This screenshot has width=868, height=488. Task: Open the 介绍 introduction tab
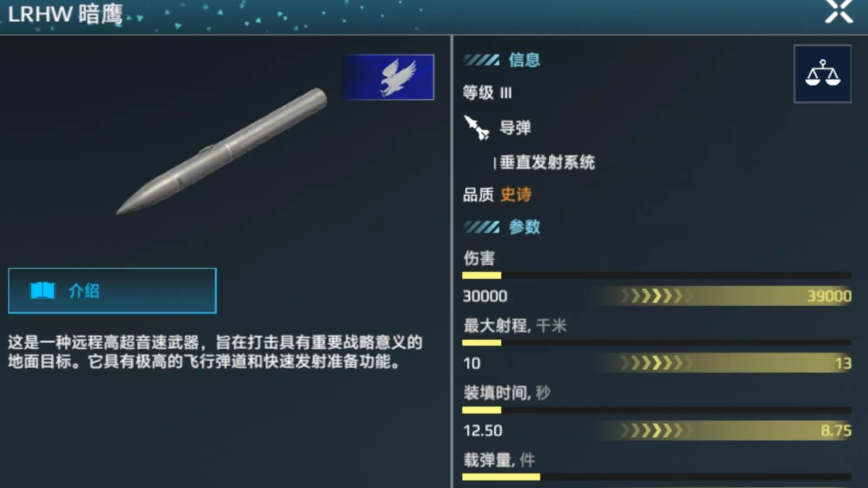click(112, 291)
